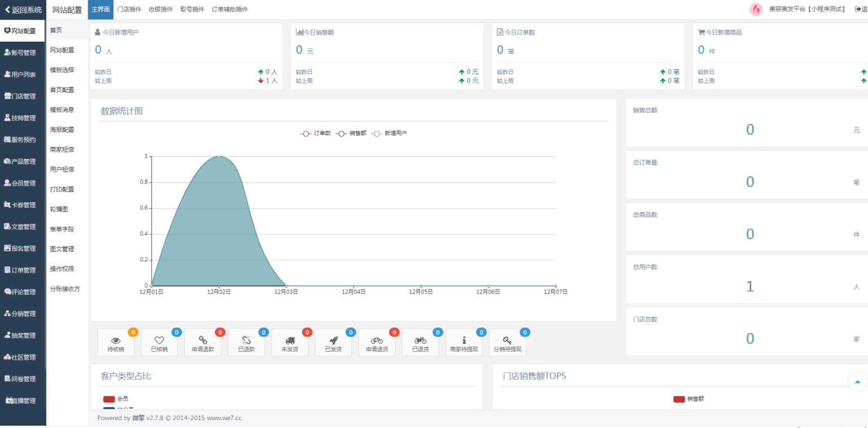This screenshot has width=868, height=428.
Task: Open 订单管理 in the dark sidebar
Action: coord(23,270)
